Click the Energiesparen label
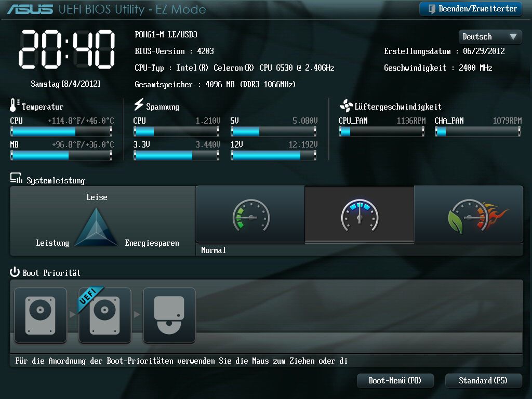The height and width of the screenshot is (399, 532). pos(152,243)
